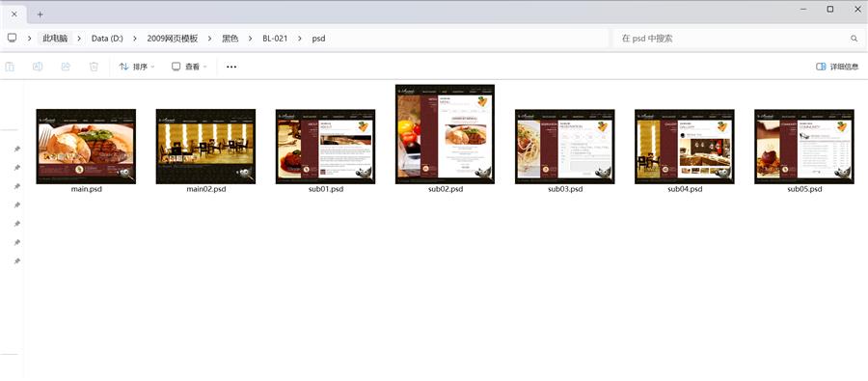868x381 pixels.
Task: Click the search magnifier icon
Action: pyautogui.click(x=854, y=39)
